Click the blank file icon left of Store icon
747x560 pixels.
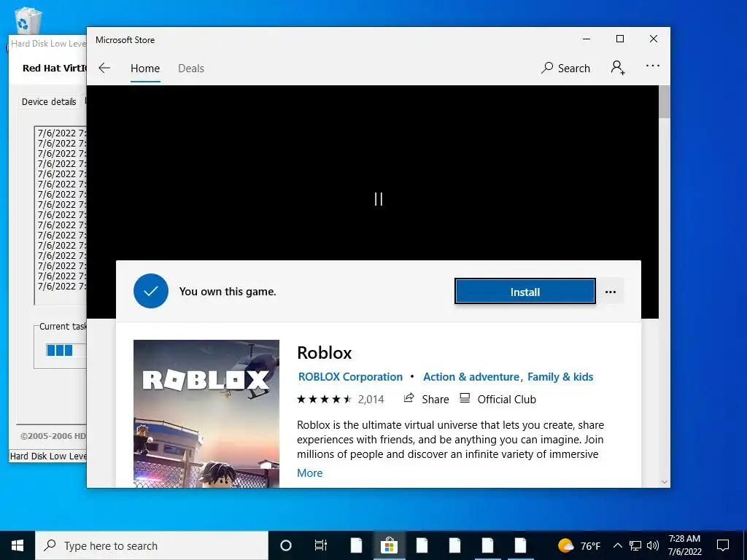pyautogui.click(x=356, y=545)
